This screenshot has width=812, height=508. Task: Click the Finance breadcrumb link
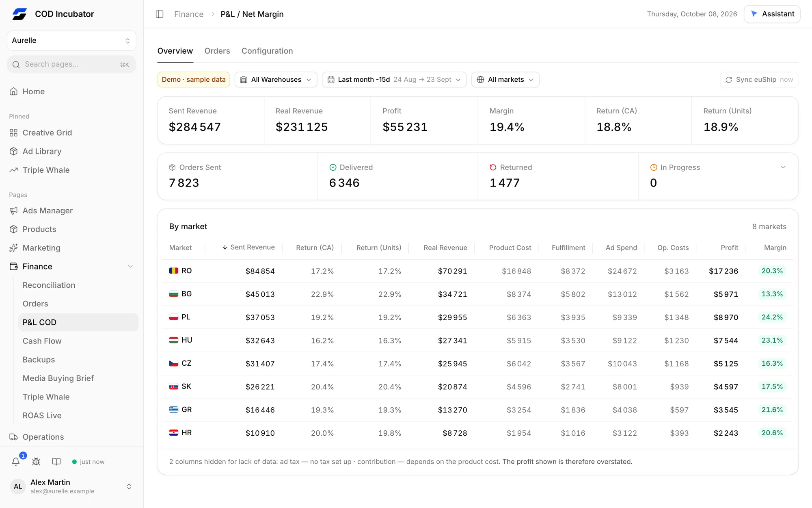(x=189, y=14)
